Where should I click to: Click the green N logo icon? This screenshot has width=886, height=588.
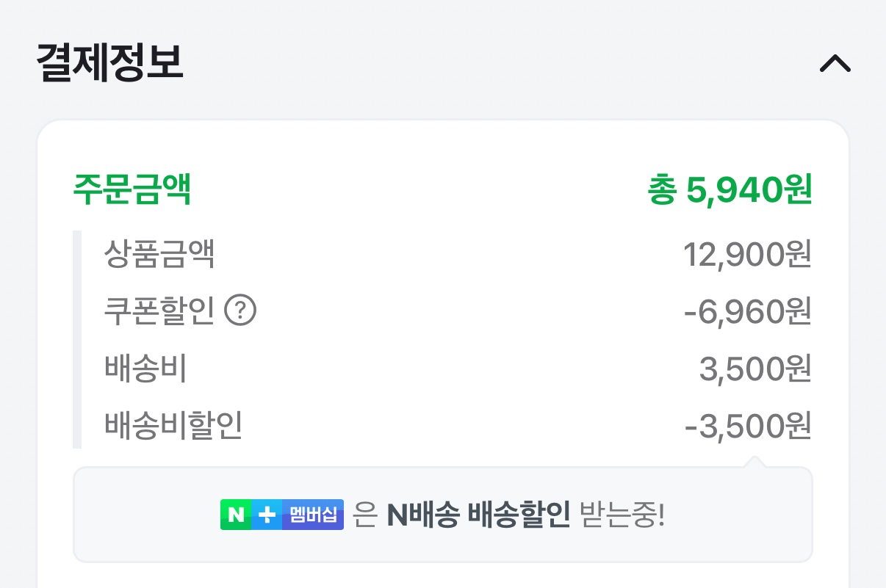click(236, 515)
